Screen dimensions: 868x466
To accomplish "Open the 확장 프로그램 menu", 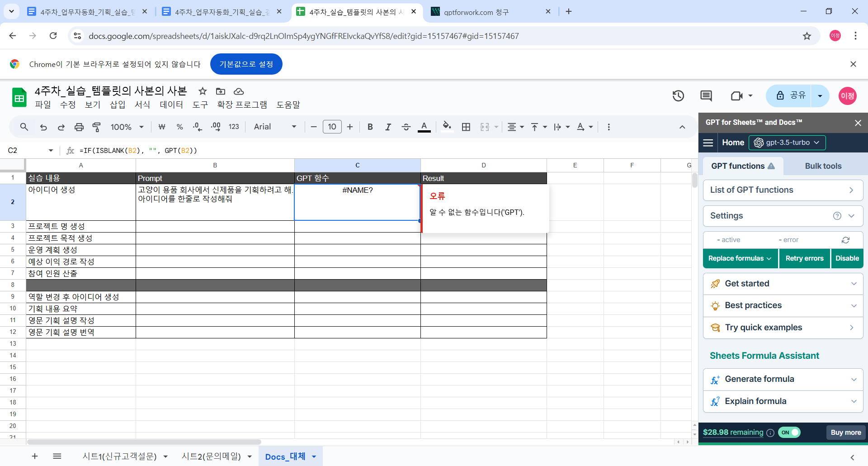I will point(242,105).
